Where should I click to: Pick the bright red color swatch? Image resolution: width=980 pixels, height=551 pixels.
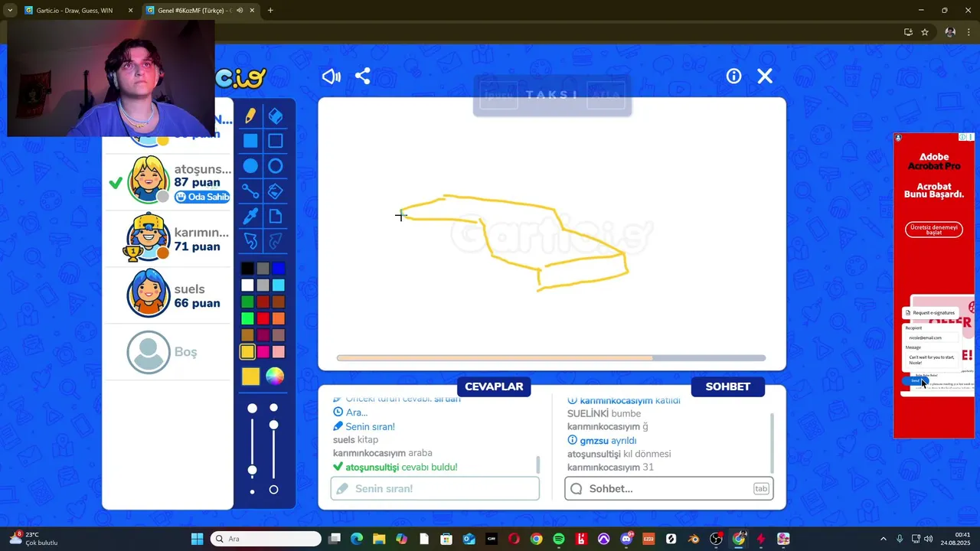coord(263,318)
